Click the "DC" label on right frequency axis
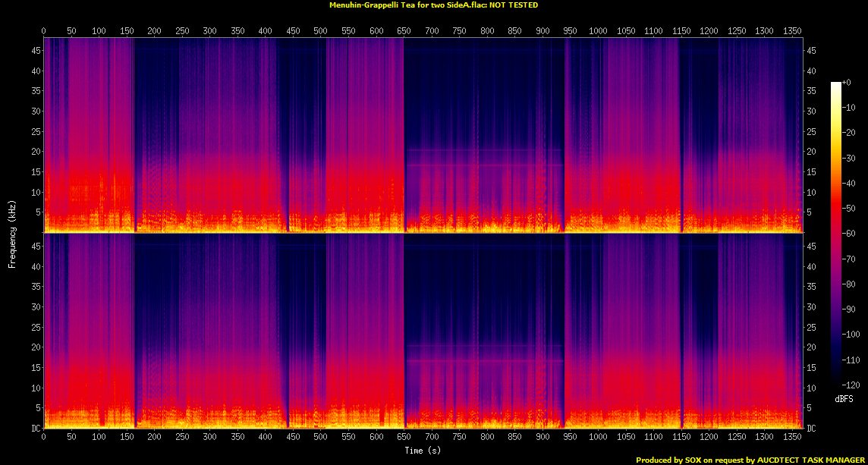The width and height of the screenshot is (868, 465). (811, 429)
